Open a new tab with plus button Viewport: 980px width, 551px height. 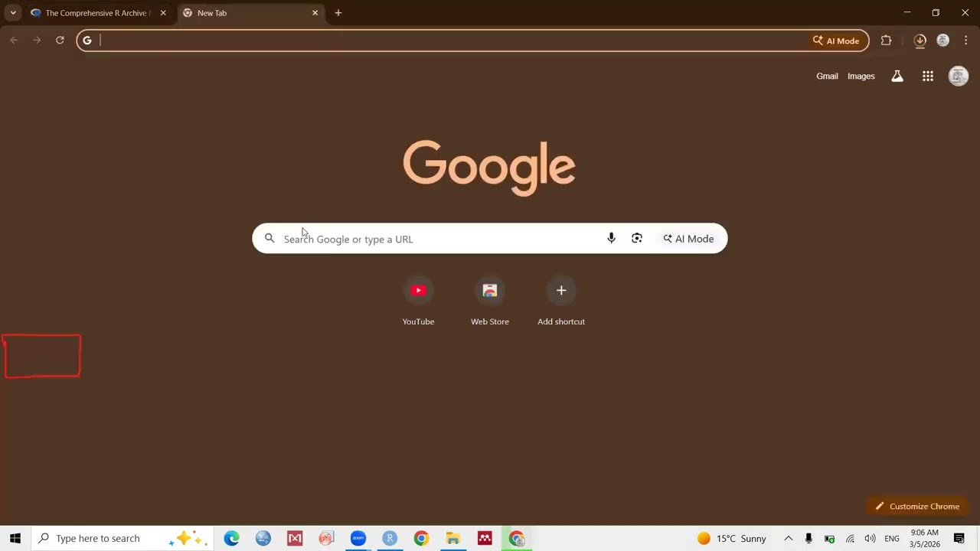coord(338,13)
